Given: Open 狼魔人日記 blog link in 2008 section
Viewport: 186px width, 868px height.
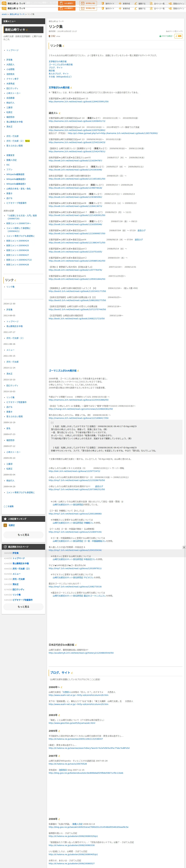Looking at the screenshot, I should click(77, 824).
